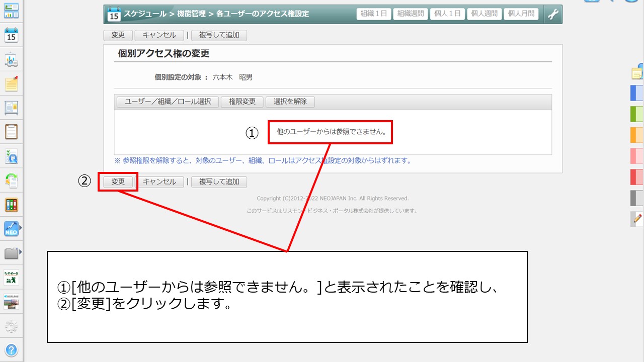
Task: Select the 組織週間 view tab
Action: pos(410,14)
